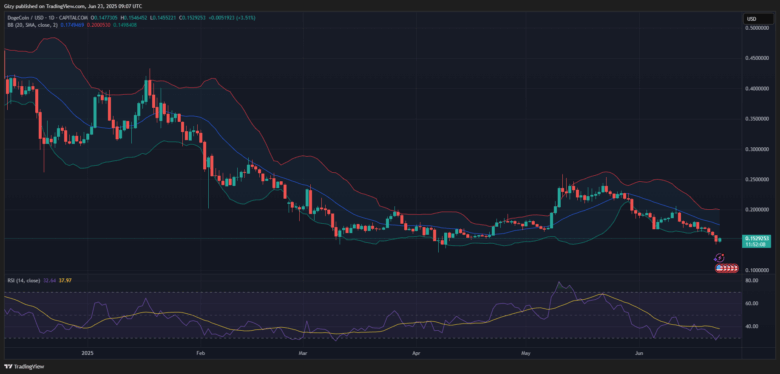Click the blue BB basis value 0.1749469
The width and height of the screenshot is (780, 374).
click(72, 25)
